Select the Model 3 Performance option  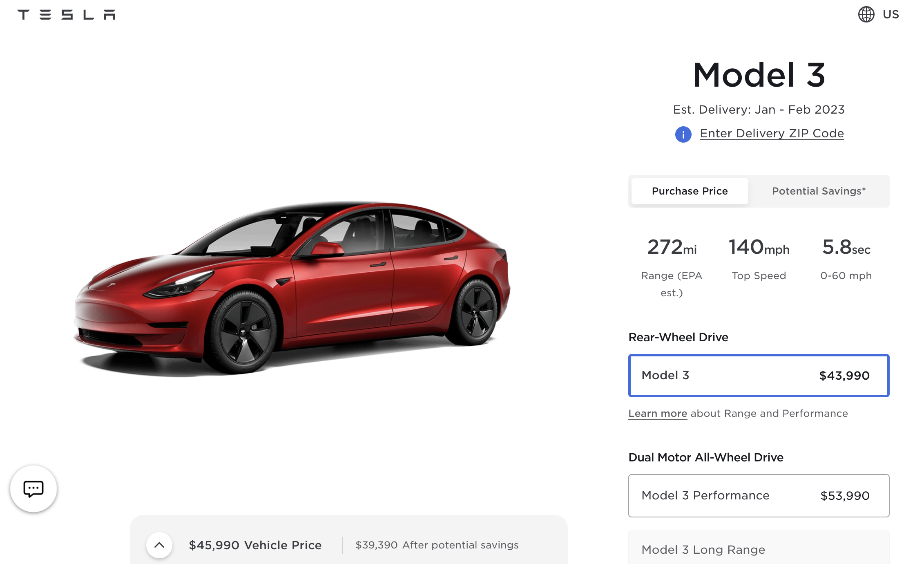click(759, 495)
